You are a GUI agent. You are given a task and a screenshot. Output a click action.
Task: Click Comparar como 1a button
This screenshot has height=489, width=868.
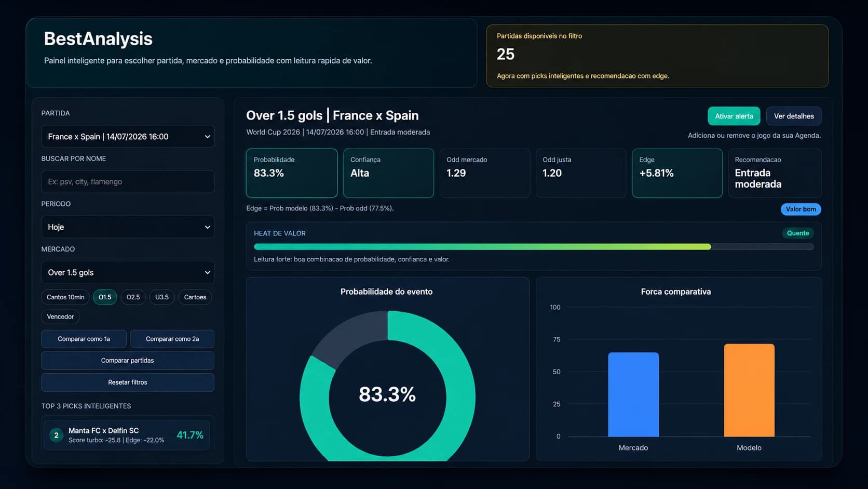(84, 339)
